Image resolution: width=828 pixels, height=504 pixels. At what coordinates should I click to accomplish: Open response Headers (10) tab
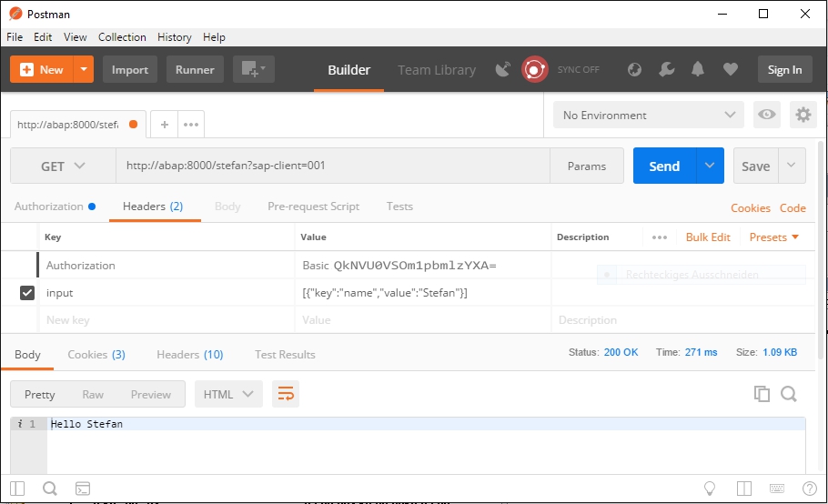(189, 355)
